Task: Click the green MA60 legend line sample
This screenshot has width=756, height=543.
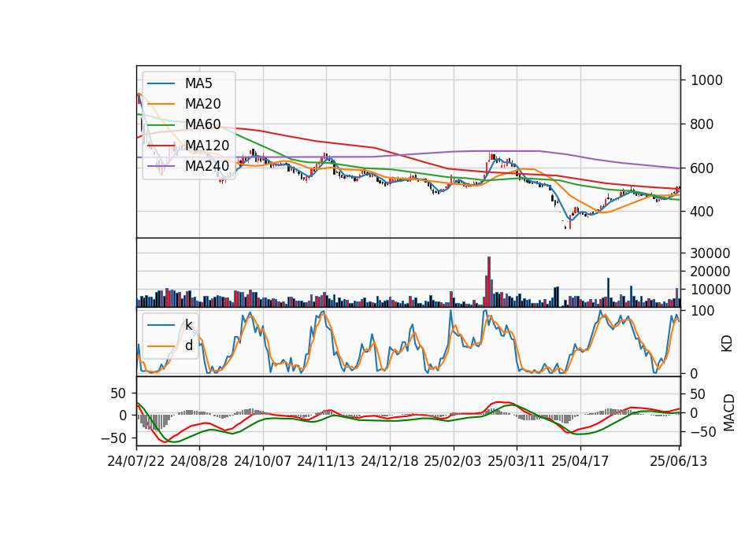Action: tap(161, 125)
